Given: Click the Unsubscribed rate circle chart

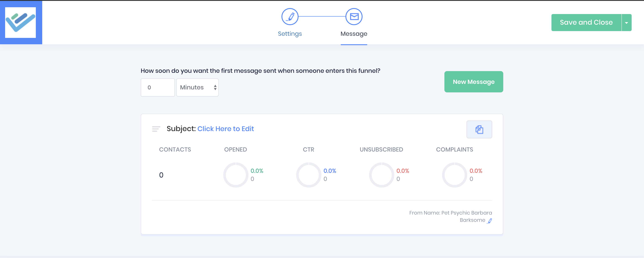Looking at the screenshot, I should point(381,175).
